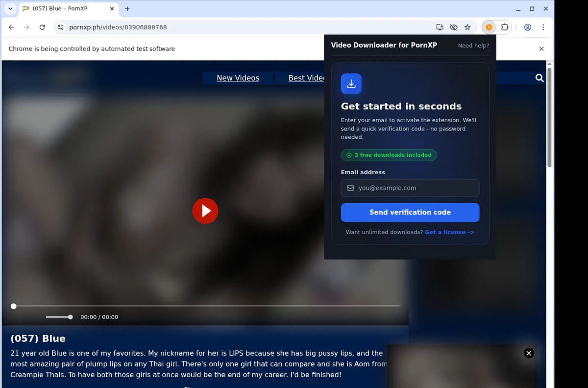Click Send verification code button
Screen dimensions: 588x388
click(410, 212)
